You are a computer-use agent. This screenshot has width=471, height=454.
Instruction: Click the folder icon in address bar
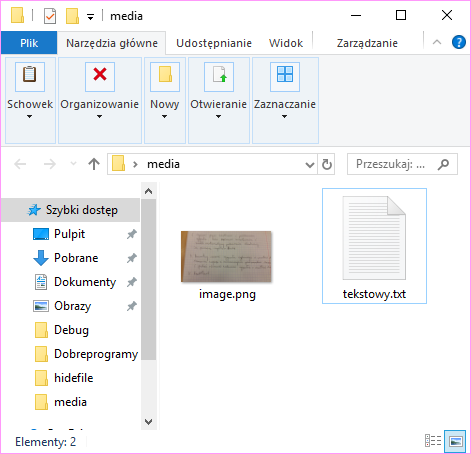(118, 164)
